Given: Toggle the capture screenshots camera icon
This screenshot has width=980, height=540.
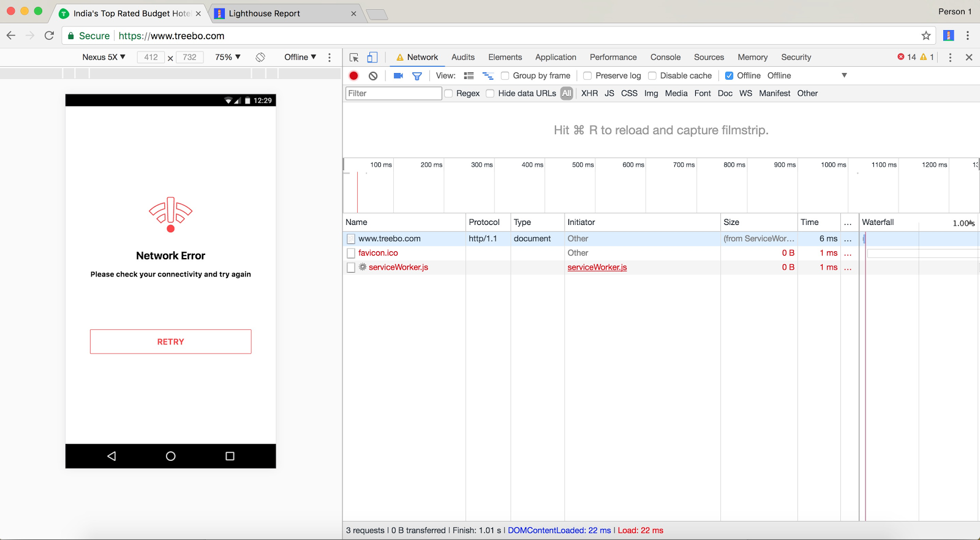Looking at the screenshot, I should (398, 76).
